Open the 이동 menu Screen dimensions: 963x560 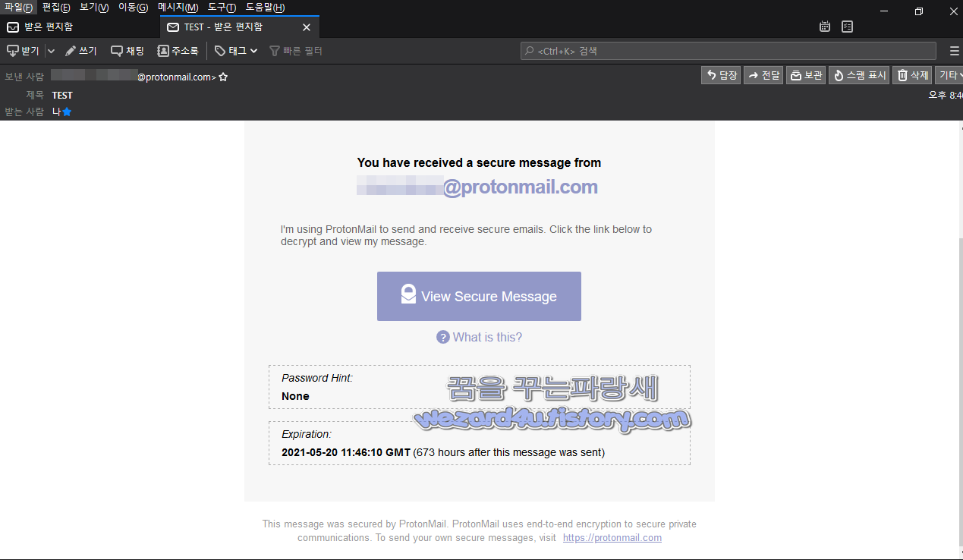(134, 8)
